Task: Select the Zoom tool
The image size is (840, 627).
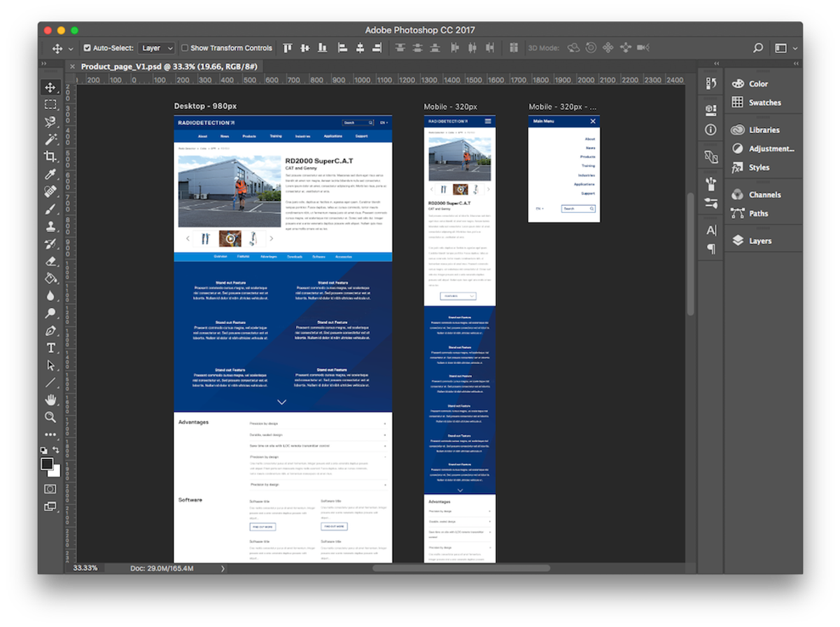Action: coord(50,417)
